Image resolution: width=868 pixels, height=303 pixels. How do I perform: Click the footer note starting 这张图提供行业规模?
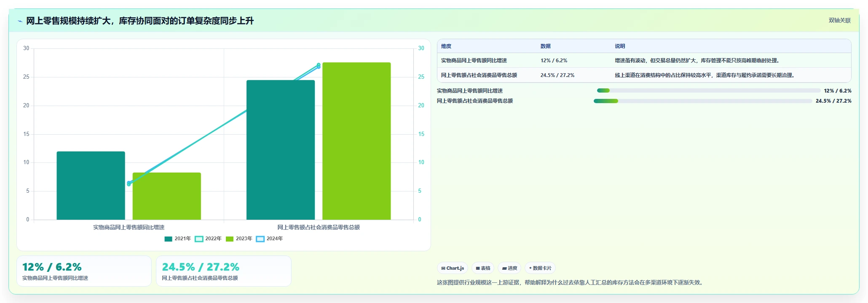point(571,282)
